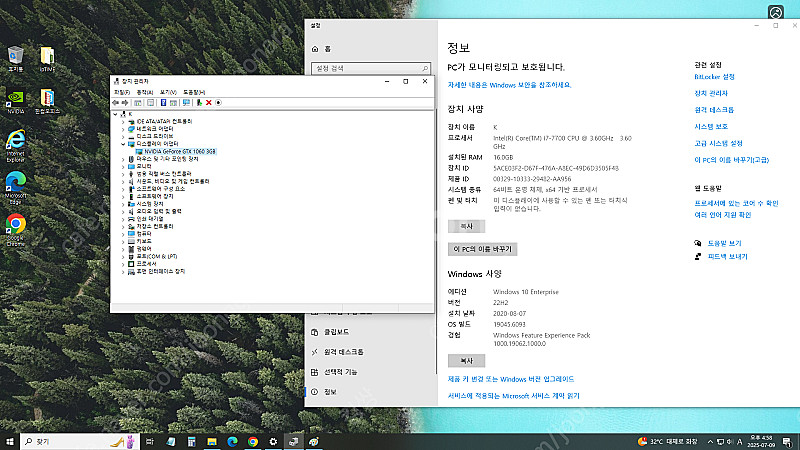Click the blue help icon in Device Manager toolbar

pyautogui.click(x=163, y=103)
